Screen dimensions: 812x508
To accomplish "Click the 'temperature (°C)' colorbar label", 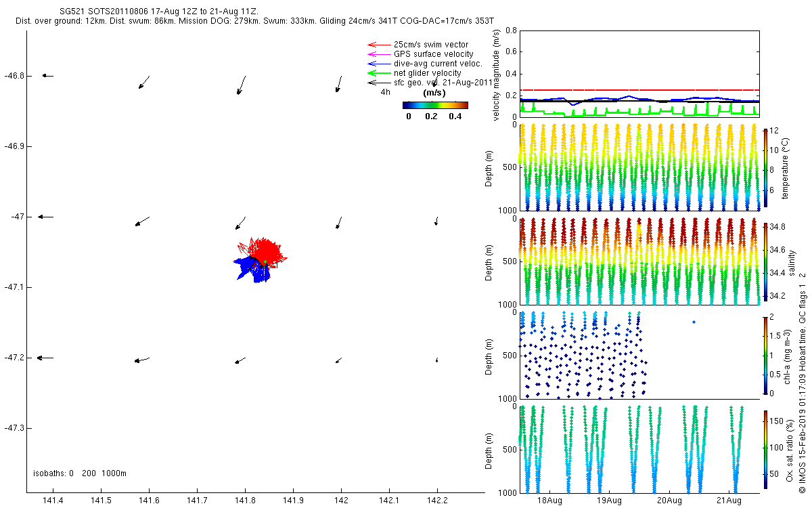I will 786,167.
